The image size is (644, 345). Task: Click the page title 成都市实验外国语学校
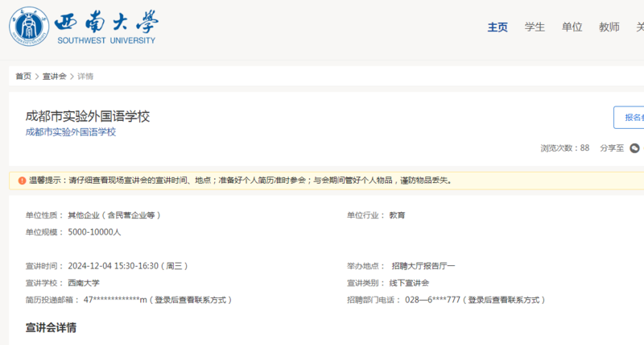coord(88,116)
